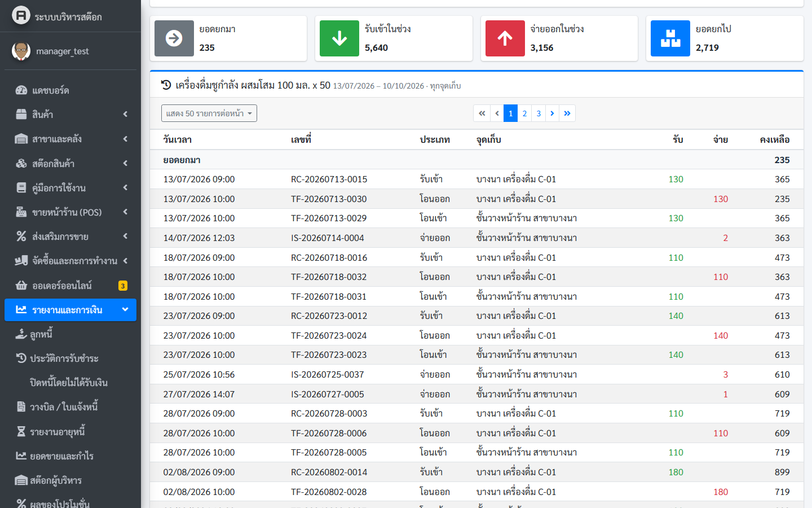Click the manager_test user avatar
Image resolution: width=812 pixels, height=508 pixels.
pos(21,51)
